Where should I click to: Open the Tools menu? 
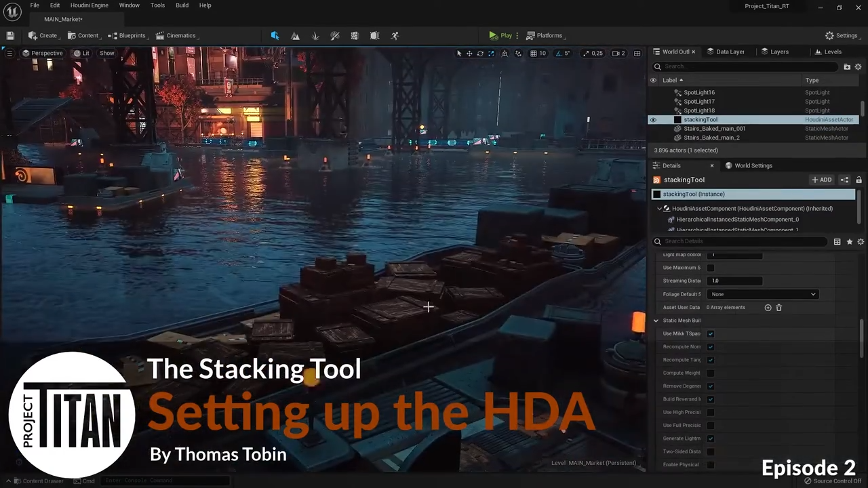(x=157, y=5)
